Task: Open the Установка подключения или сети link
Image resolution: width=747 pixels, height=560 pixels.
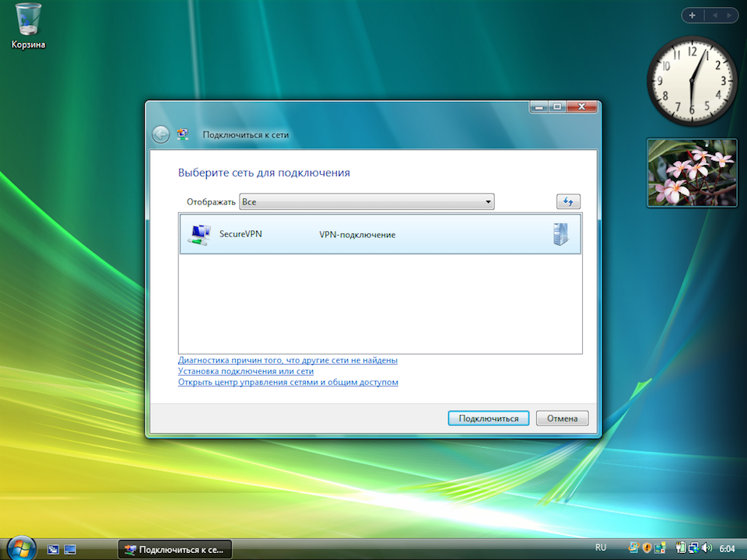Action: [246, 372]
